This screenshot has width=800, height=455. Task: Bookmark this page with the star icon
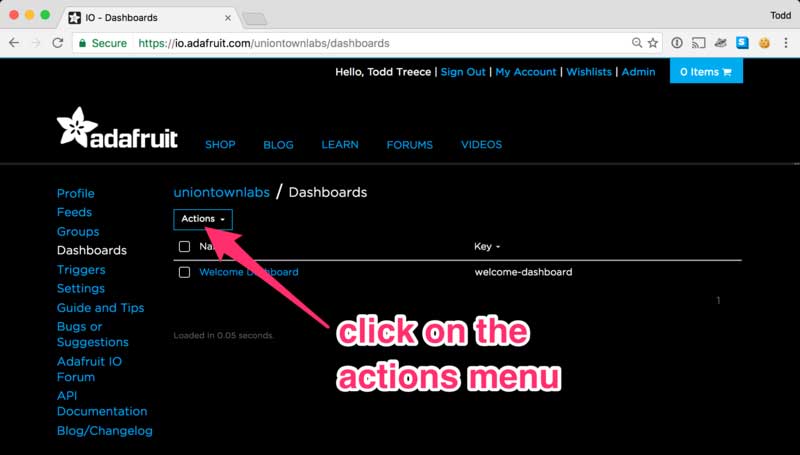coord(653,43)
